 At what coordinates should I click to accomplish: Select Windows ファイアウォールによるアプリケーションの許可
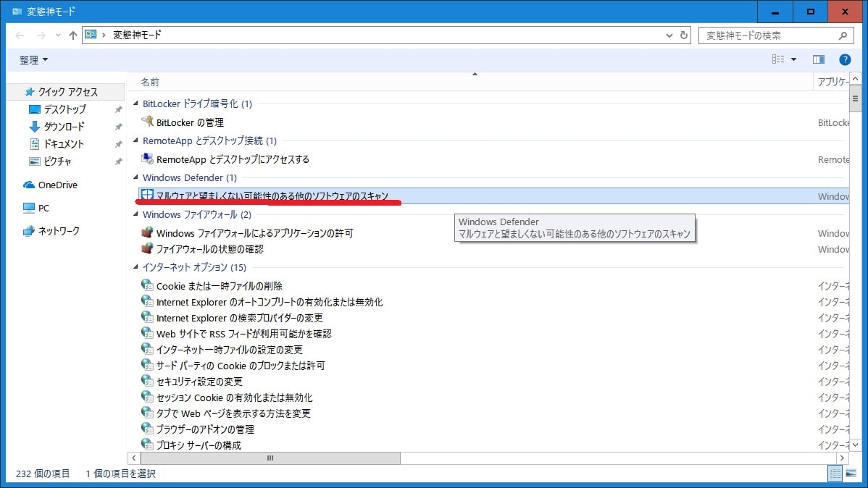coord(254,233)
